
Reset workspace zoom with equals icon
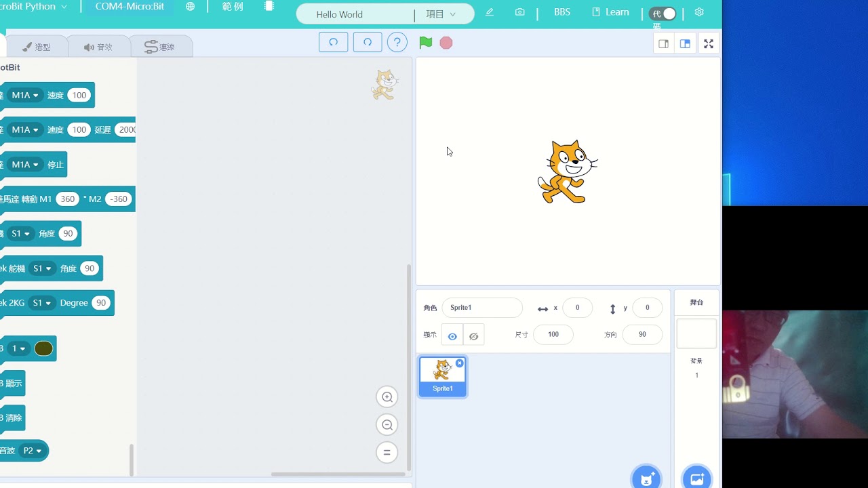pos(387,453)
